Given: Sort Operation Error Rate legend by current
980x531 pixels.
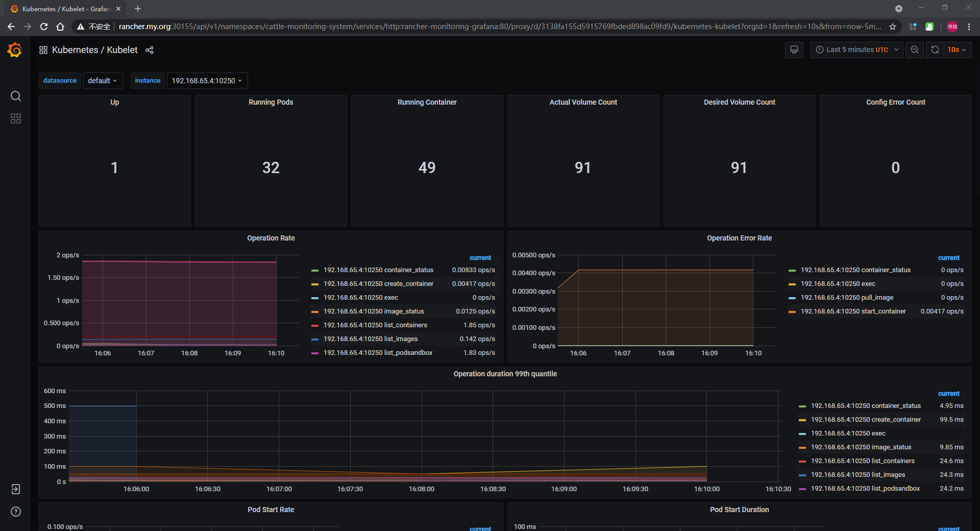Looking at the screenshot, I should pos(949,258).
